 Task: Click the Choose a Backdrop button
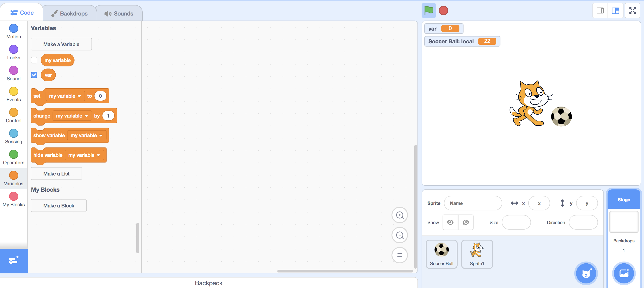[623, 273]
